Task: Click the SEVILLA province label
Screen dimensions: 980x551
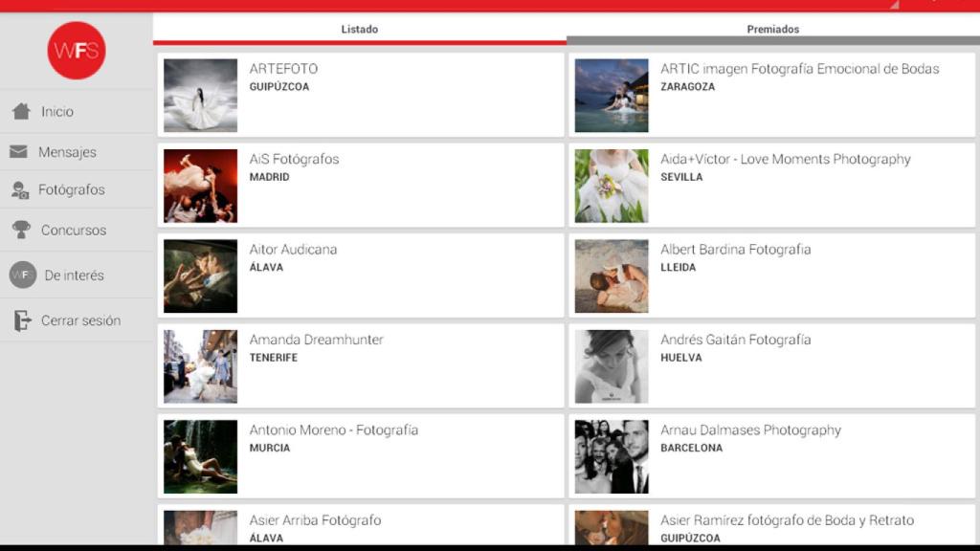Action: [681, 177]
